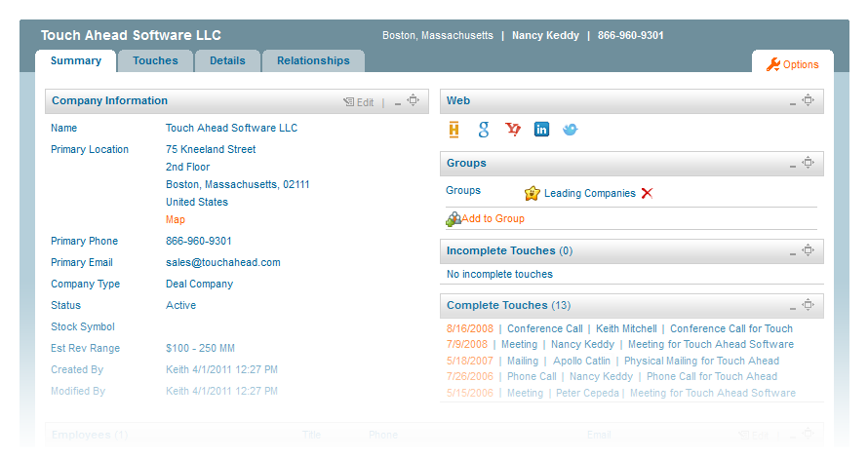Minimize the Web panel
868x458 pixels.
[792, 102]
